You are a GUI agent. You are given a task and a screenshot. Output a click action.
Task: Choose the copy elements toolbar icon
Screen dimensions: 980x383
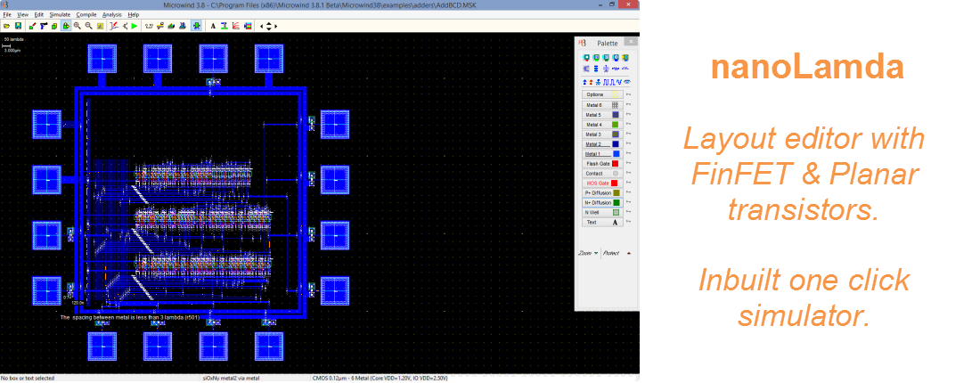pyautogui.click(x=54, y=26)
